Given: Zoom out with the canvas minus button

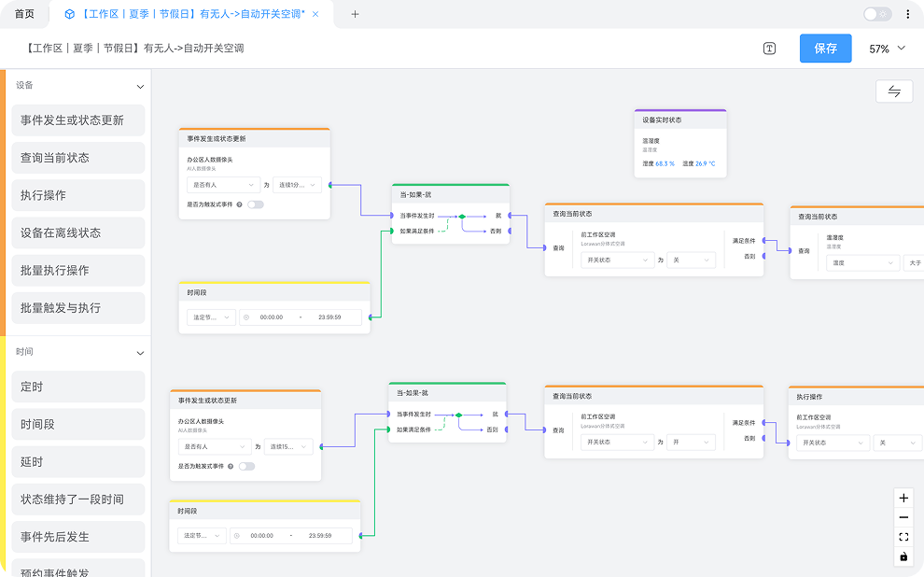Looking at the screenshot, I should tap(903, 518).
